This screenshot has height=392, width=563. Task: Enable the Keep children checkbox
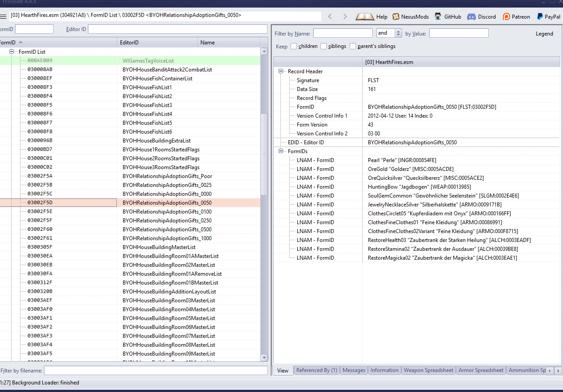pos(294,46)
